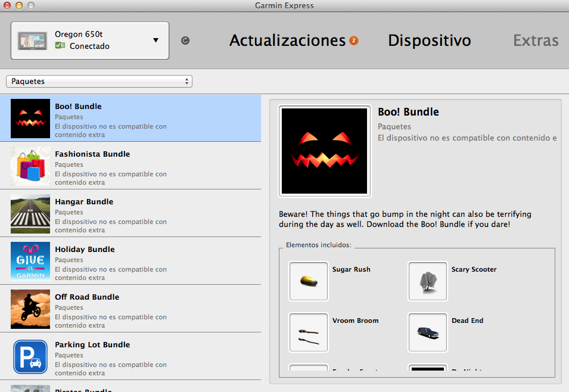Select the Hangar Bundle runway icon
This screenshot has width=569, height=392.
[x=30, y=214]
